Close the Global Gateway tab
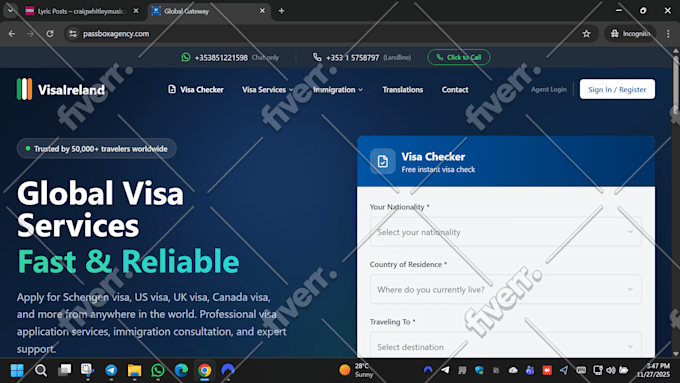Viewport: 680px width, 383px height. 262,11
